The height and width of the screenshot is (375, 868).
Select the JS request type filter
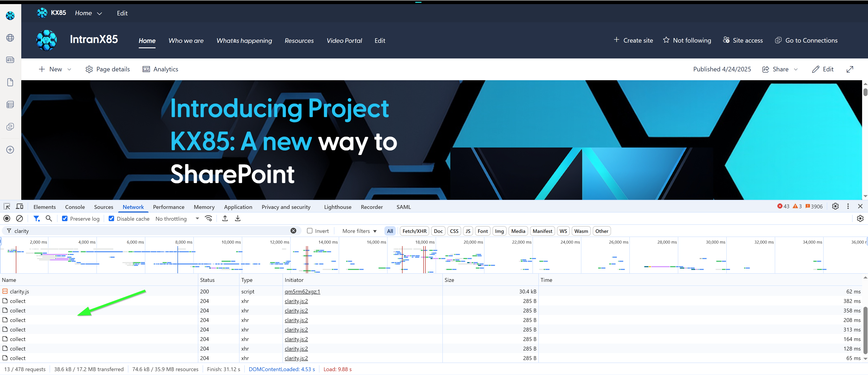(468, 231)
